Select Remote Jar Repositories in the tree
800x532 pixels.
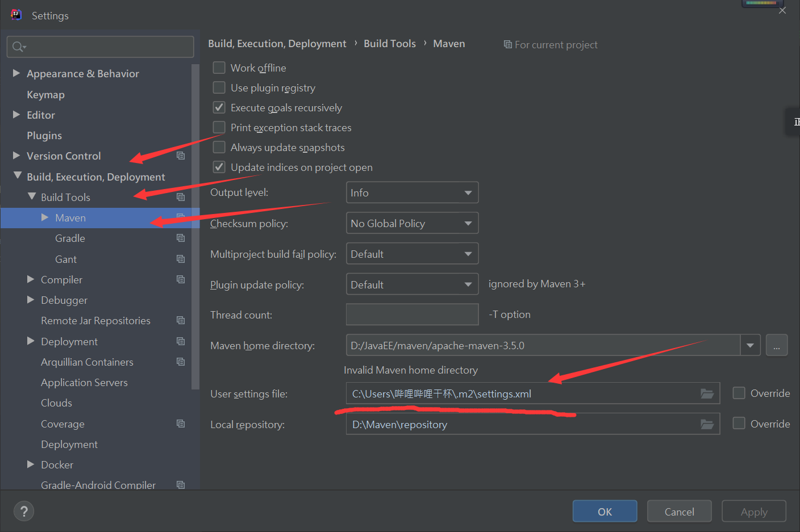[95, 321]
